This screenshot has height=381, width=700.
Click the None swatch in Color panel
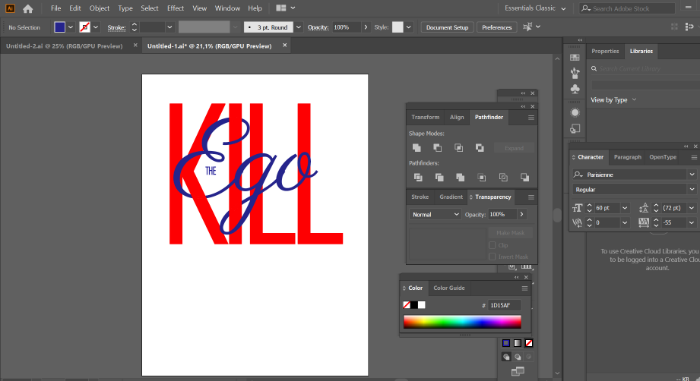tap(407, 305)
